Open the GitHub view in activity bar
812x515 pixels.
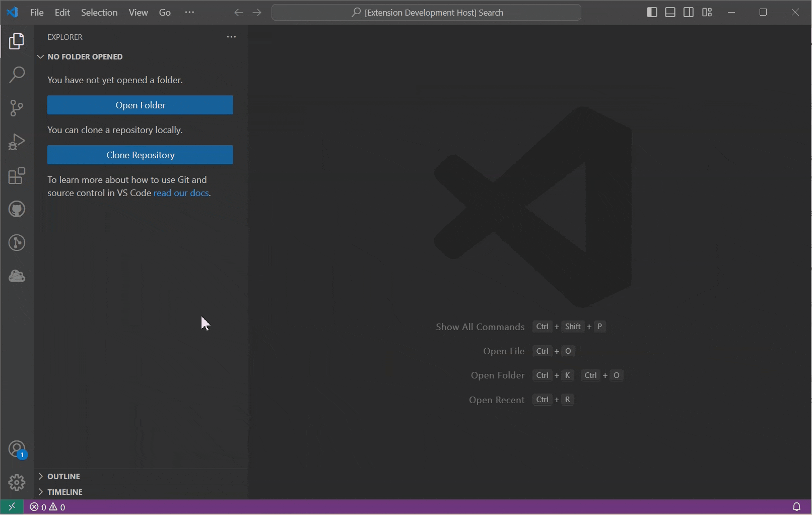[x=17, y=209]
